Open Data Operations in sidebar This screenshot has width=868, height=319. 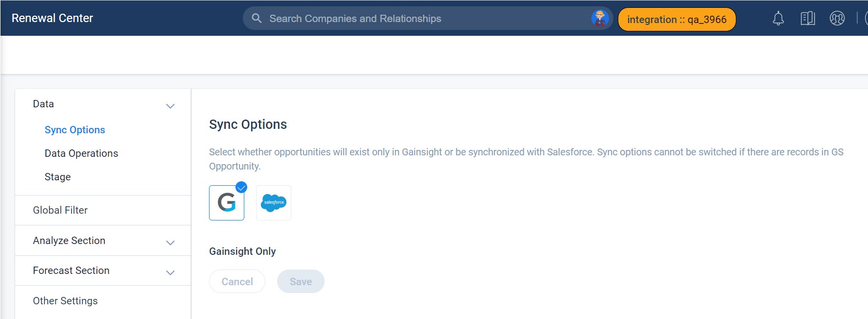pos(81,153)
